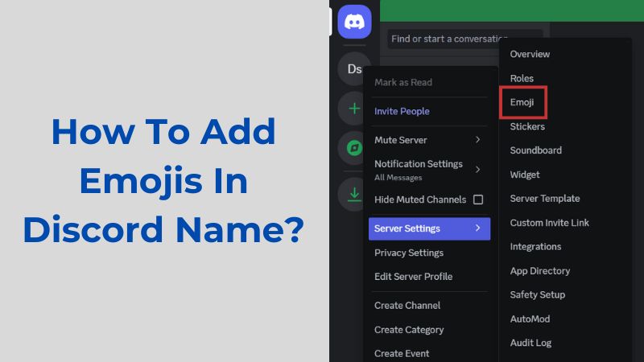Screen dimensions: 644x362
Task: Open Edit Server Profile option
Action: pos(413,277)
